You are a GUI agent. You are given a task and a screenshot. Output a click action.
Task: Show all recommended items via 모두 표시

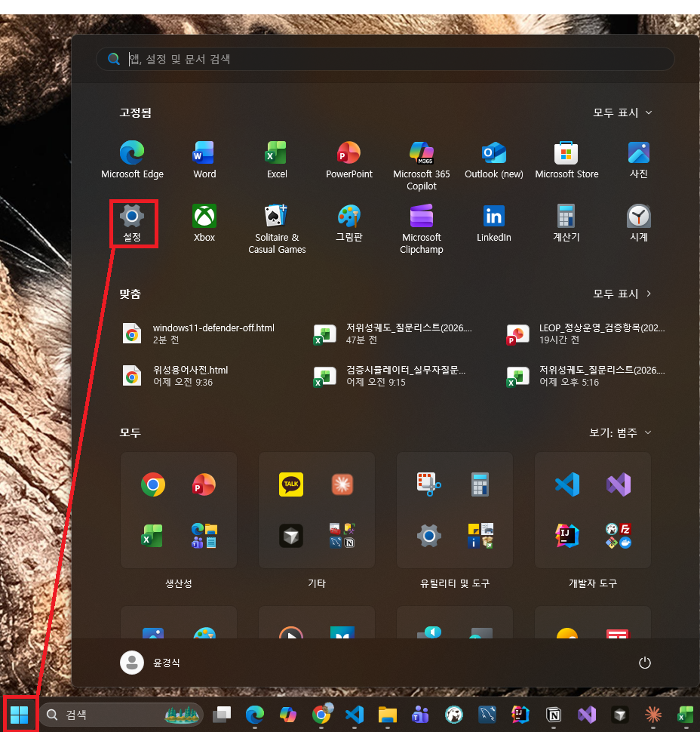pyautogui.click(x=622, y=294)
